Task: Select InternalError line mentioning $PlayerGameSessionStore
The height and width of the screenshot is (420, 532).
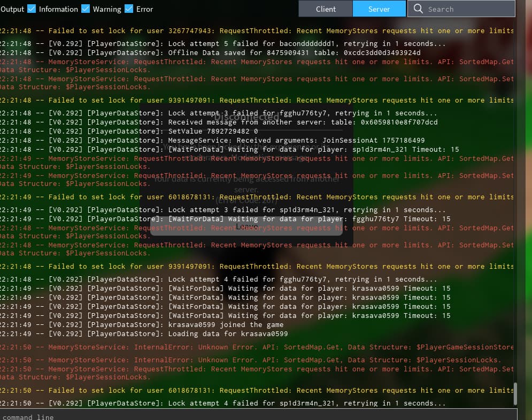Action: (x=257, y=347)
